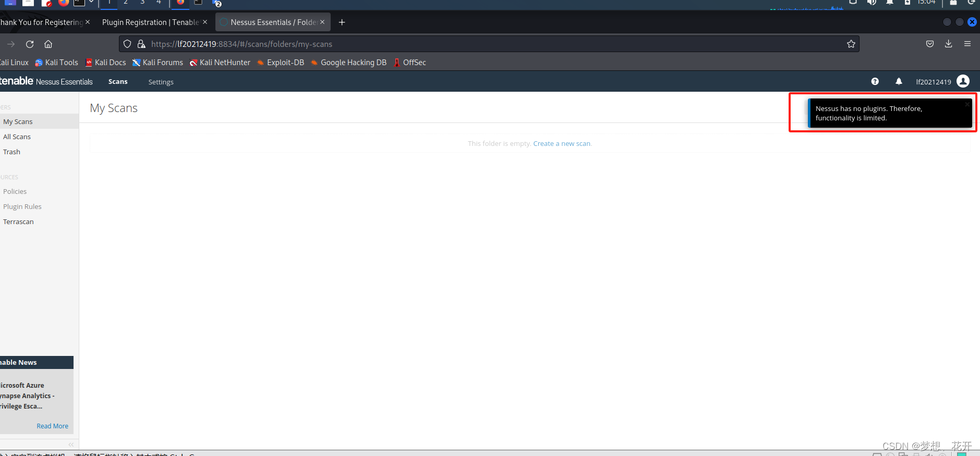The height and width of the screenshot is (456, 980).
Task: Go to the browser home page
Action: [x=49, y=44]
